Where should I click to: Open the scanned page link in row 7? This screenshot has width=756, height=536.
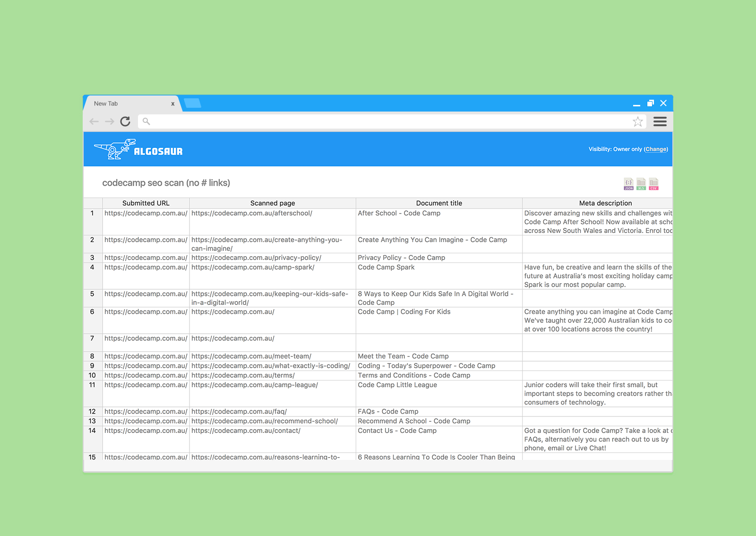pyautogui.click(x=233, y=338)
